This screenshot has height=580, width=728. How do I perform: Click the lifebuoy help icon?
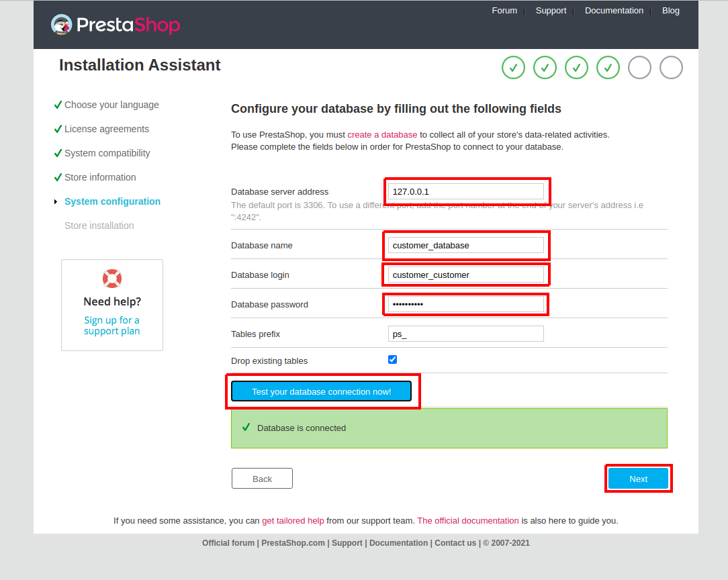point(112,279)
